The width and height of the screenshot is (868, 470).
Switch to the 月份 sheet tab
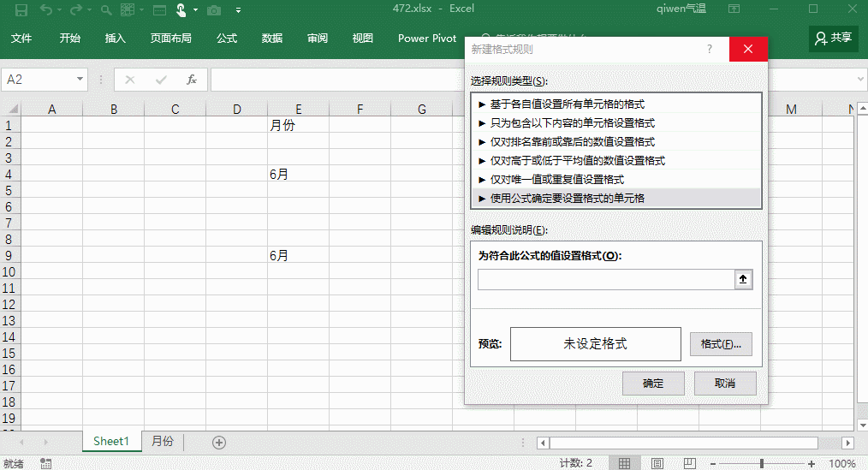(x=162, y=442)
